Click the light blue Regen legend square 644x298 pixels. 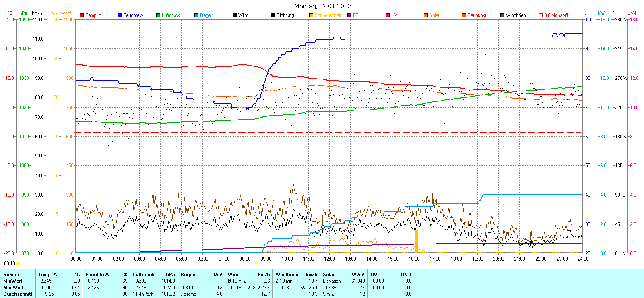tap(196, 15)
